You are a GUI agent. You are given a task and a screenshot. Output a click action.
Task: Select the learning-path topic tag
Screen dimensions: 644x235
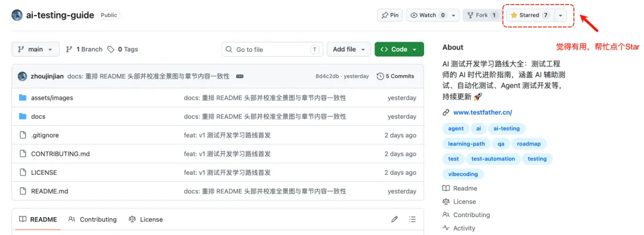(x=466, y=144)
